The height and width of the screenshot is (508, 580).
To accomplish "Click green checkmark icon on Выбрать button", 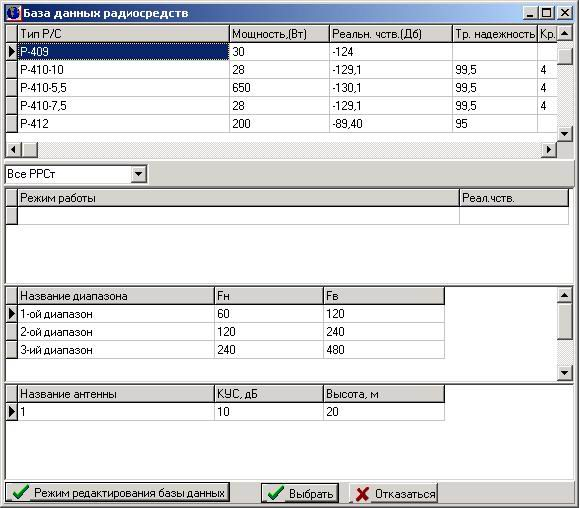I will click(x=276, y=493).
